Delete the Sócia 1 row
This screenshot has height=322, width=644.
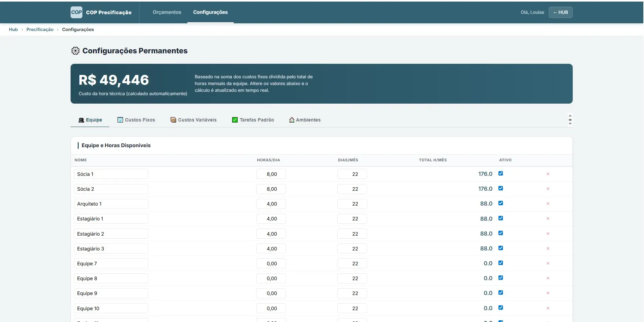coord(548,174)
